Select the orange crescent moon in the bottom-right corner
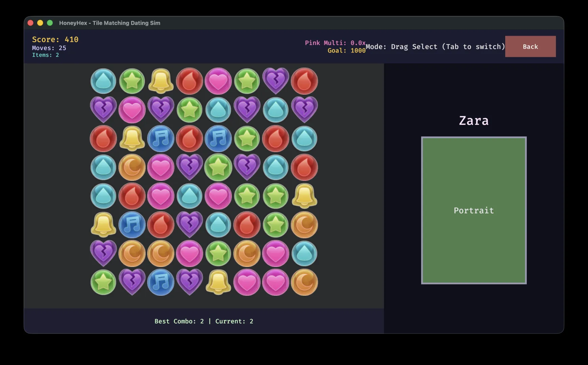This screenshot has width=588, height=365. [304, 283]
